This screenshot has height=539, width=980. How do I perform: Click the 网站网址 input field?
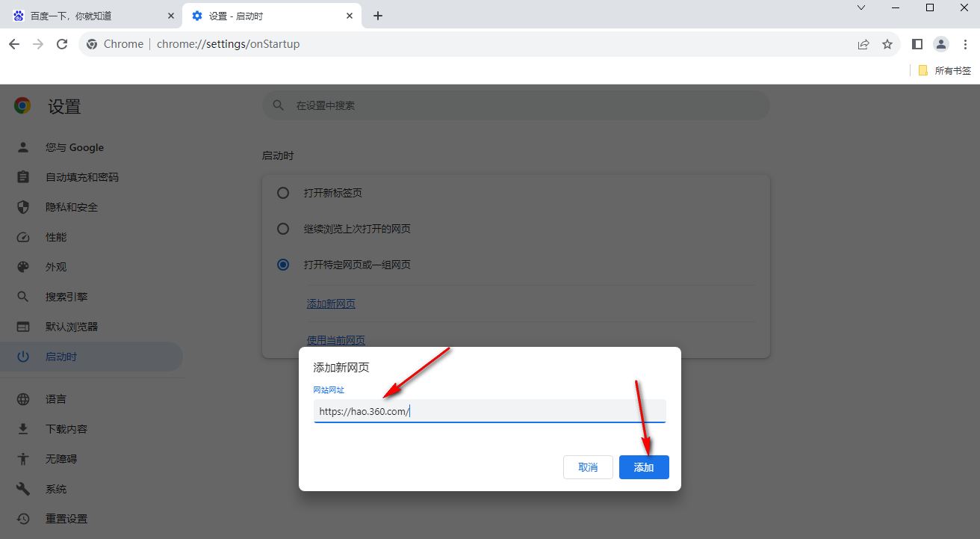pos(489,411)
